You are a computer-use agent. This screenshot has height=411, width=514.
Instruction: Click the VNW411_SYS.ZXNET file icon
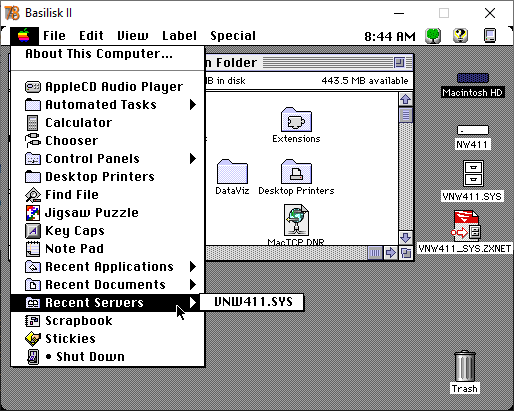(466, 226)
